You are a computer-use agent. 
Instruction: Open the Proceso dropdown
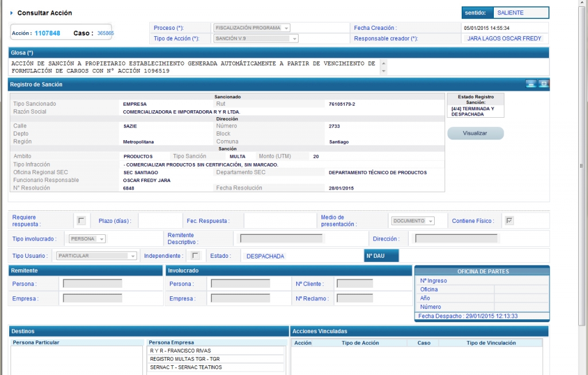point(287,28)
